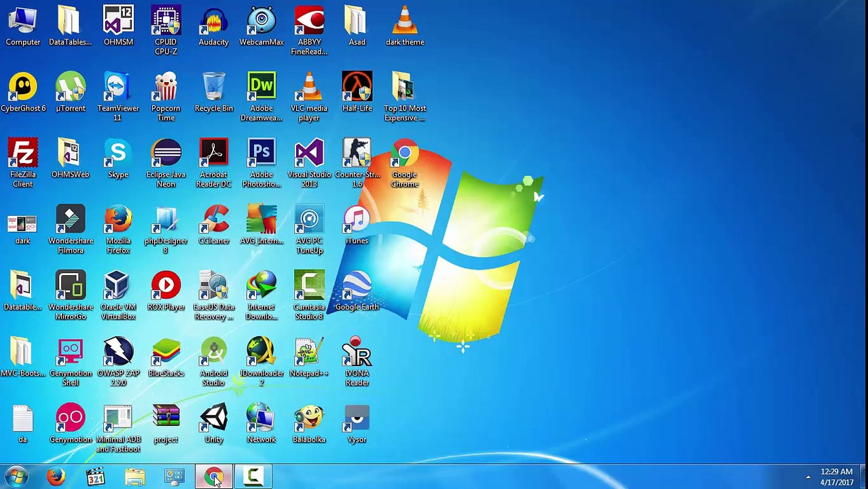Click Firefox in the taskbar

pos(56,477)
